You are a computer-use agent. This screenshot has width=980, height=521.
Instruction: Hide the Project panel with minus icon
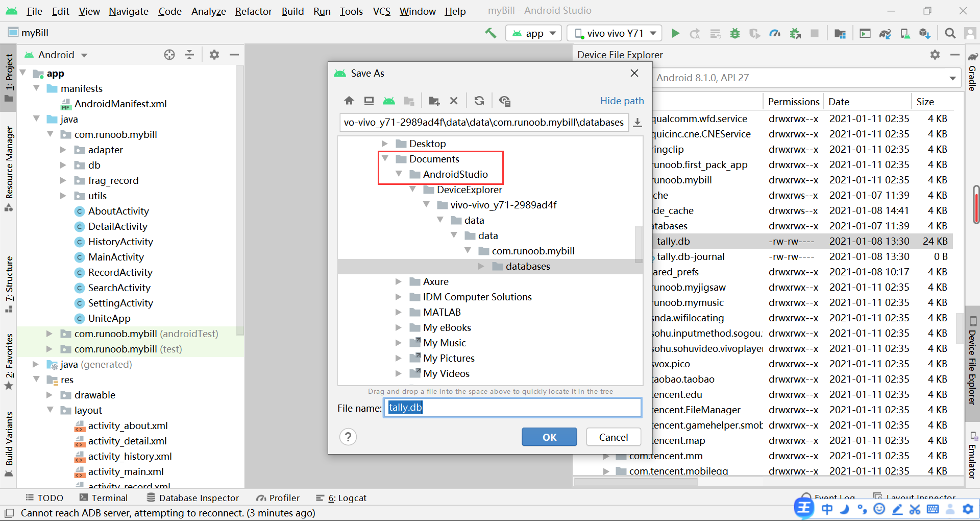pyautogui.click(x=234, y=55)
